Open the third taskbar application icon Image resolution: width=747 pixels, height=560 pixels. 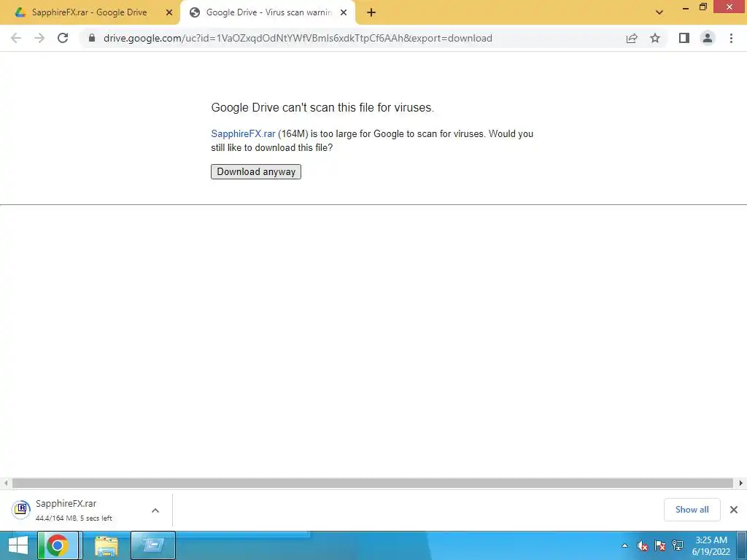153,545
